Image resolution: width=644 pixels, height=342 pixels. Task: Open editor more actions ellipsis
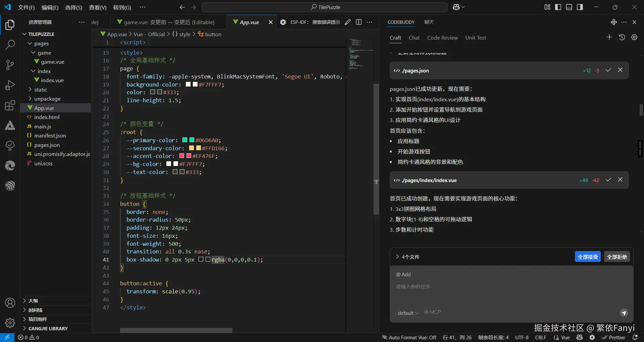pyautogui.click(x=369, y=22)
